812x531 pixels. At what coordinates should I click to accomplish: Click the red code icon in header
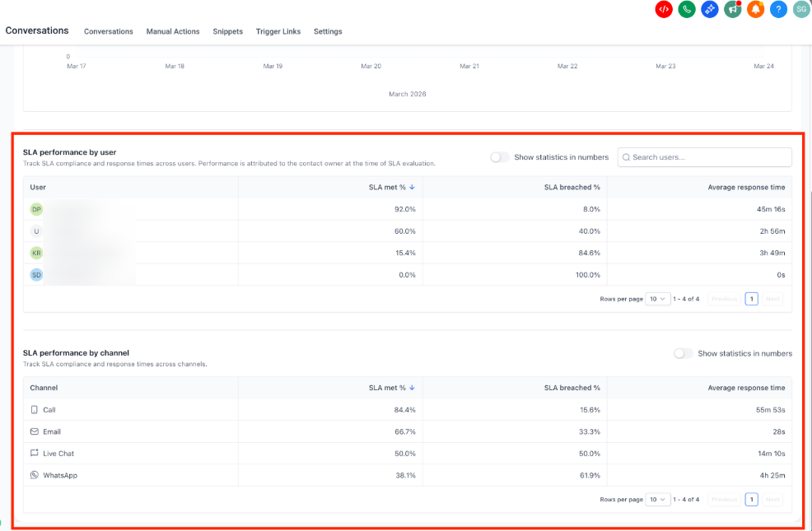(664, 9)
